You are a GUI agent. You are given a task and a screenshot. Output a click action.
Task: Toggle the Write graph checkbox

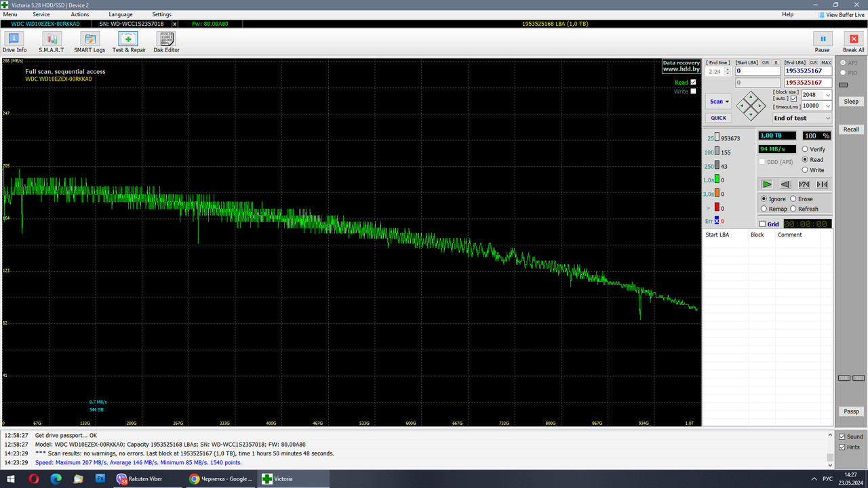(x=693, y=91)
